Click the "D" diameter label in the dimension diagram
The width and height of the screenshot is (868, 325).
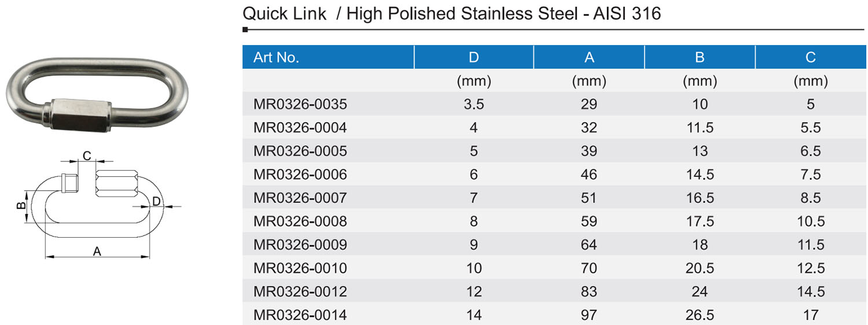click(x=156, y=201)
